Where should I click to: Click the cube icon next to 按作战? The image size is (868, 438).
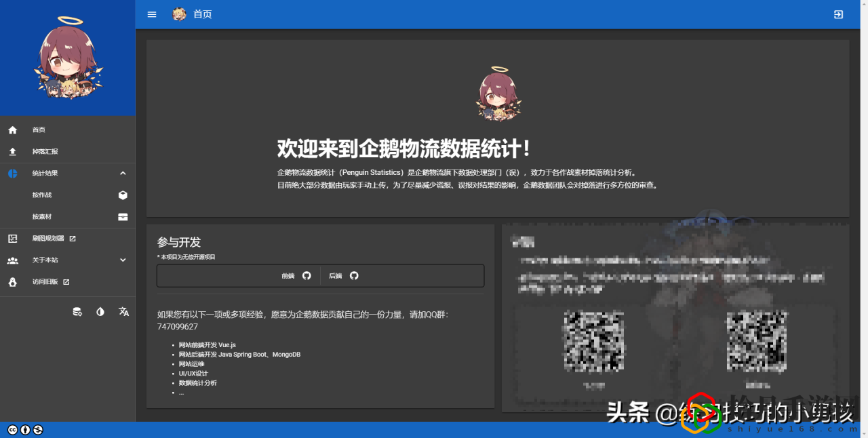point(123,195)
